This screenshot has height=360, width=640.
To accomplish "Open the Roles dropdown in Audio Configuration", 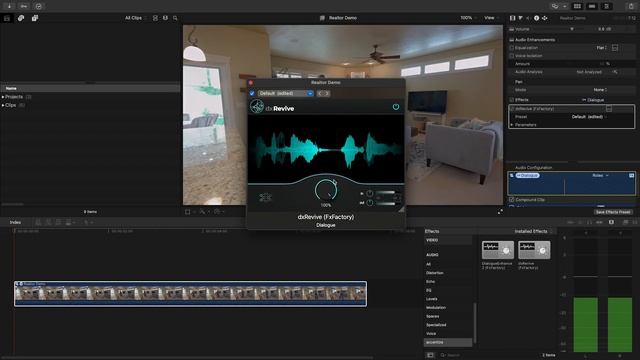I will point(600,176).
